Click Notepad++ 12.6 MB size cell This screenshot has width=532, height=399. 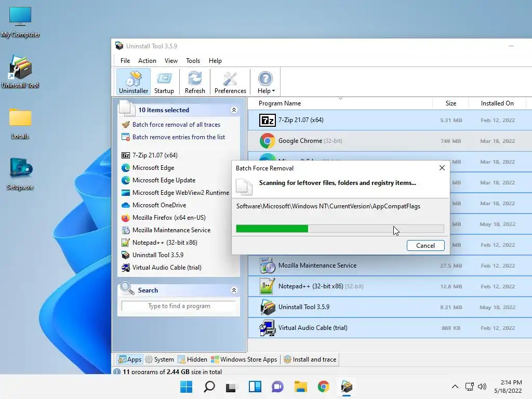[450, 287]
